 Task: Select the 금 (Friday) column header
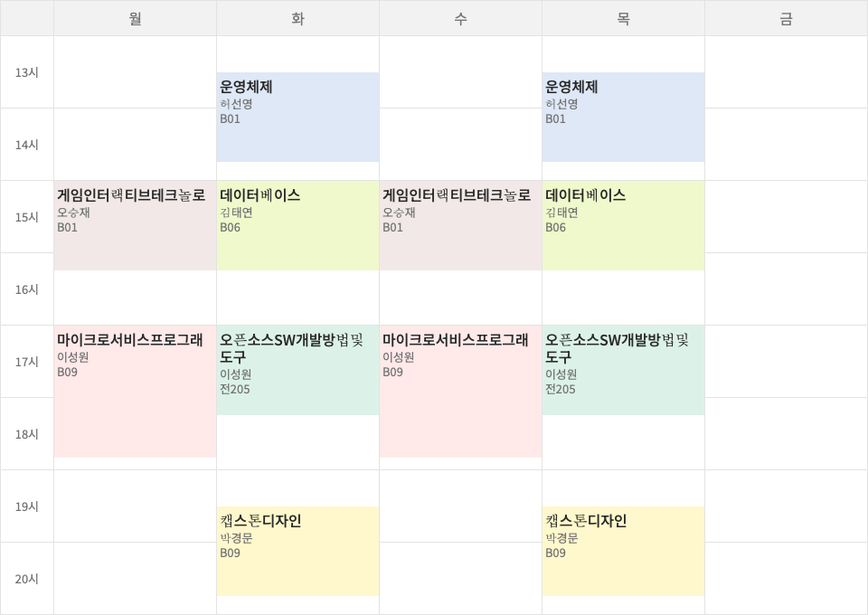pyautogui.click(x=786, y=18)
